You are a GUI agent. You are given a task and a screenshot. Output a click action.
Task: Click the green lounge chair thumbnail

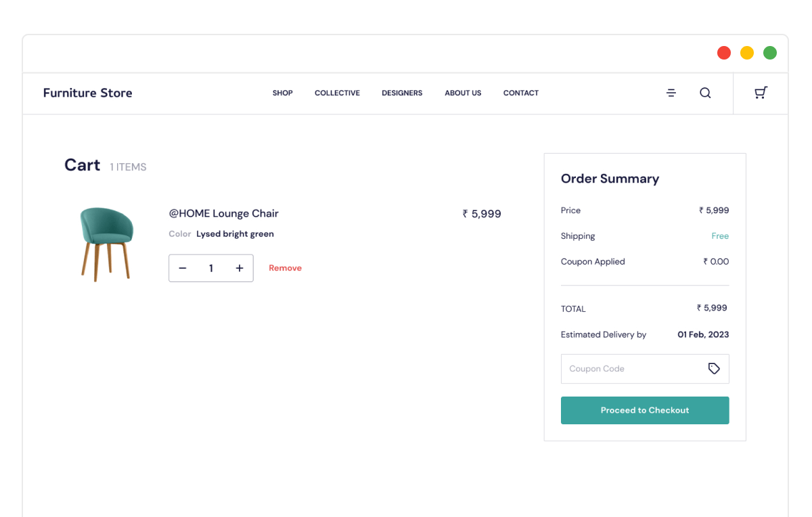[106, 244]
